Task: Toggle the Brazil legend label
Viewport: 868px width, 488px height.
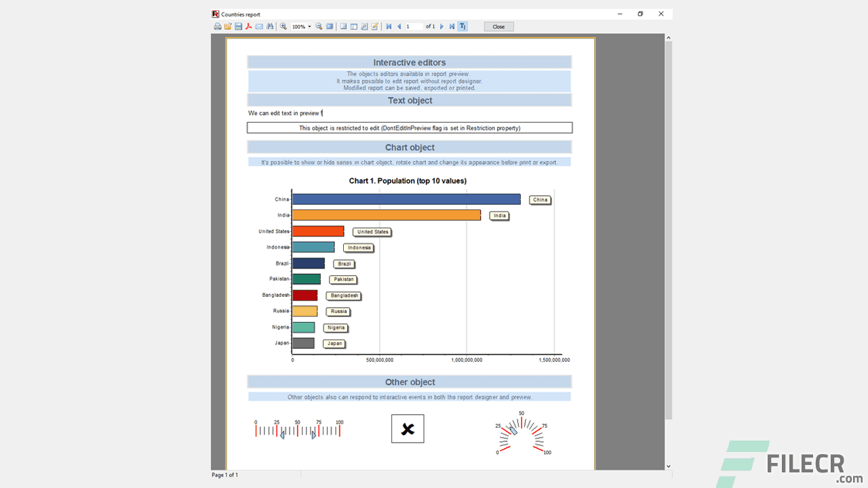Action: 344,264
